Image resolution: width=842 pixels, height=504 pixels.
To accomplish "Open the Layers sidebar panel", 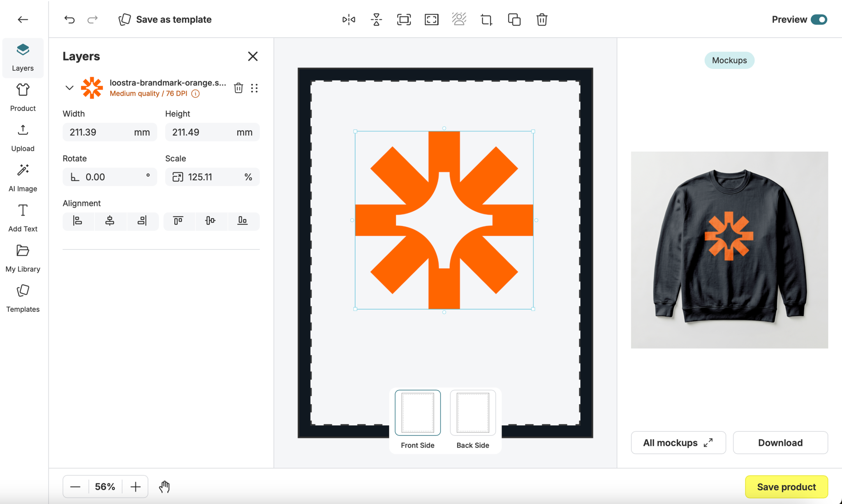I will click(23, 58).
